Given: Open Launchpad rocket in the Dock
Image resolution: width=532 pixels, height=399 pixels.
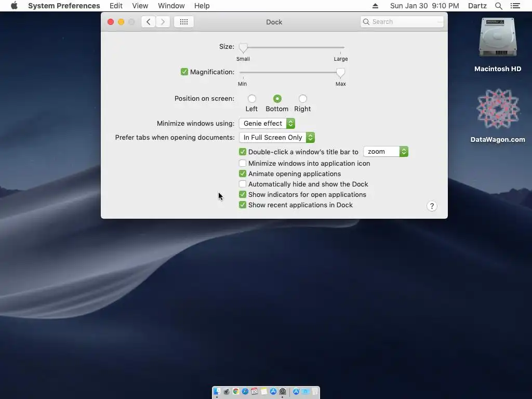Looking at the screenshot, I should (x=227, y=392).
